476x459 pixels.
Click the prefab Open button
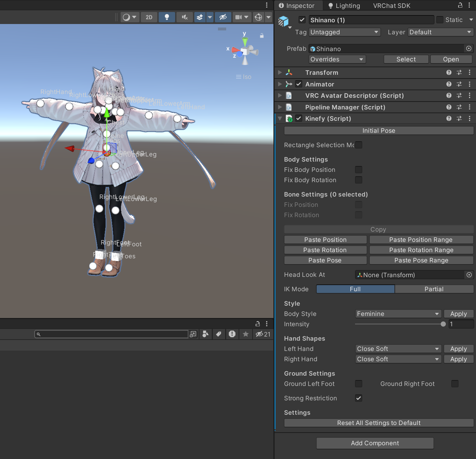point(451,59)
